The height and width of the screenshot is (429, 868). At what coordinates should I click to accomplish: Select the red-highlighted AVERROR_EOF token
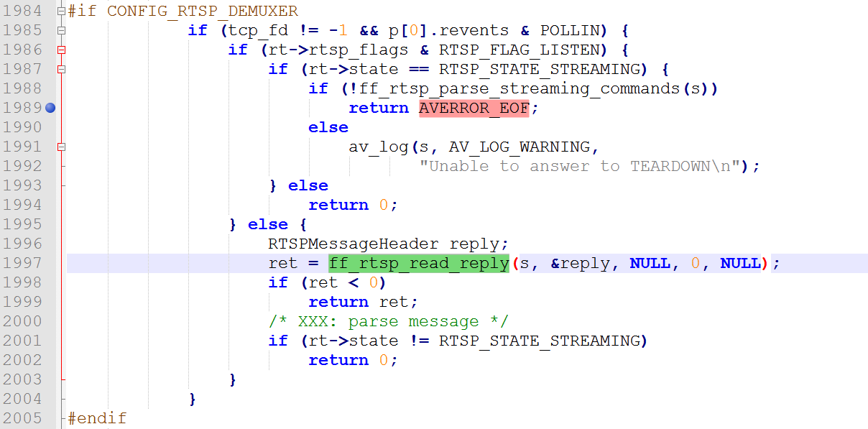coord(474,107)
